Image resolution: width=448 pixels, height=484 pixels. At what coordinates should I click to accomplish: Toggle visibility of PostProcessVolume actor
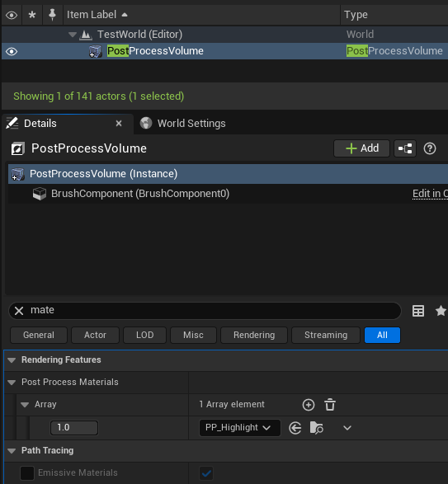click(12, 51)
